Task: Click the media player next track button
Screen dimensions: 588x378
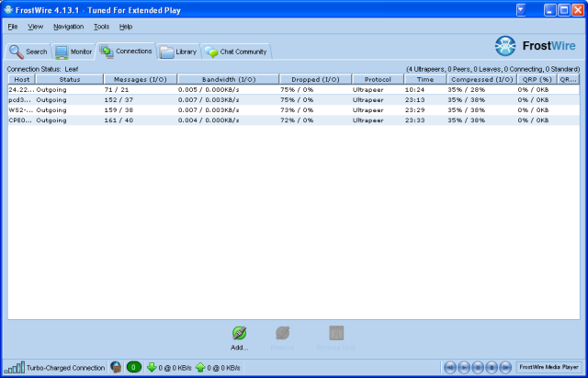Action: [505, 367]
